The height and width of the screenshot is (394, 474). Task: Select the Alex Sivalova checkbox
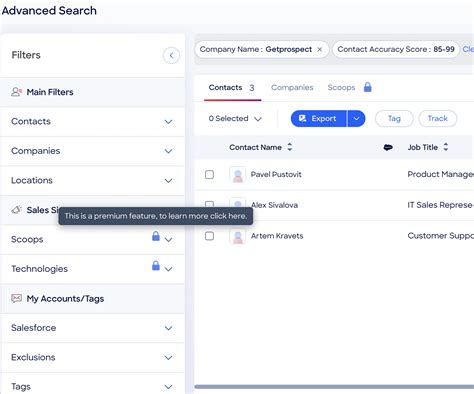coord(209,204)
